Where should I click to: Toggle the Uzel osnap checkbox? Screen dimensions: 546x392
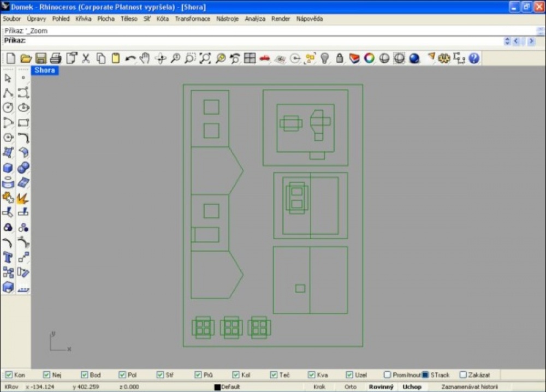pyautogui.click(x=349, y=375)
